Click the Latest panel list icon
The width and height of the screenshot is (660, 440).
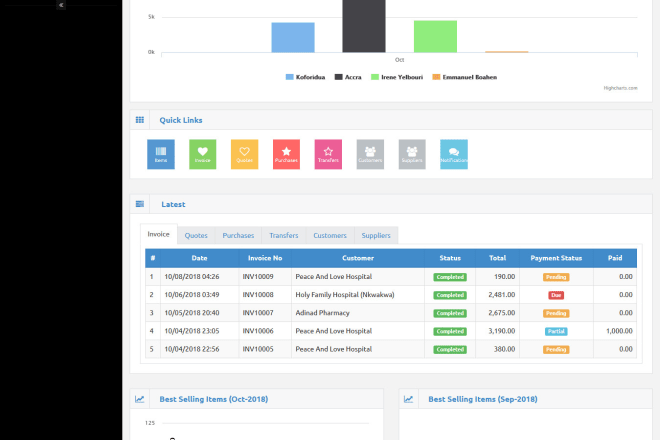coord(140,204)
